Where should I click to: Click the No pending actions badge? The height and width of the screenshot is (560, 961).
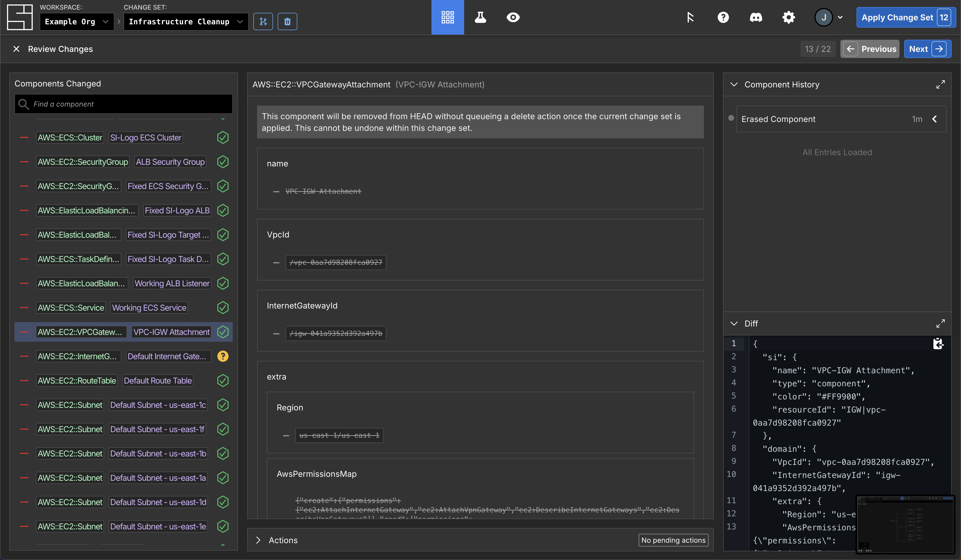click(x=674, y=540)
